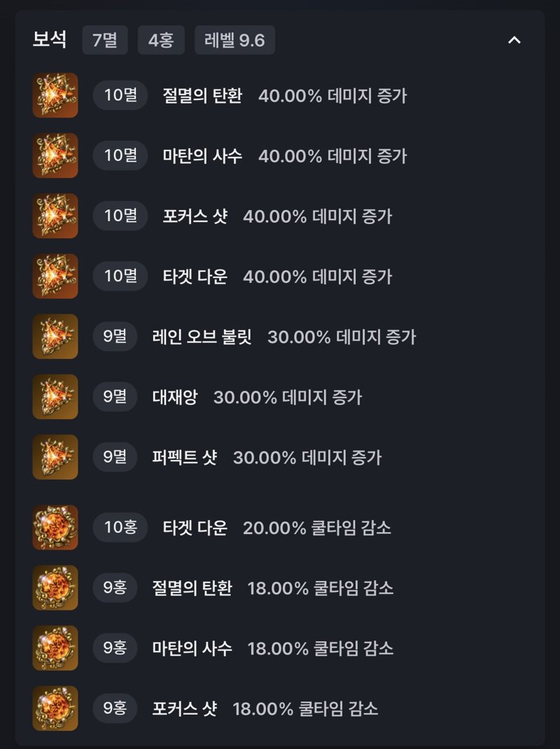
Task: Click the 타겟 다운 10멸 gem icon
Action: [x=55, y=276]
